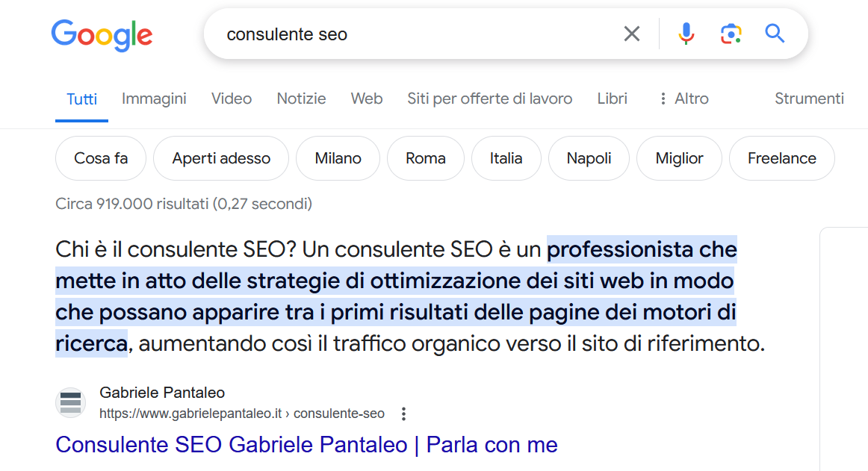Select the Video results category
Image resolution: width=868 pixels, height=471 pixels.
[231, 98]
